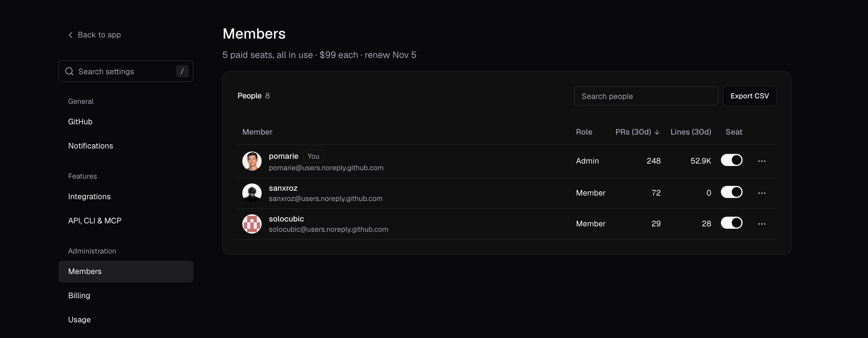Open more options for solocubic row

tap(762, 224)
